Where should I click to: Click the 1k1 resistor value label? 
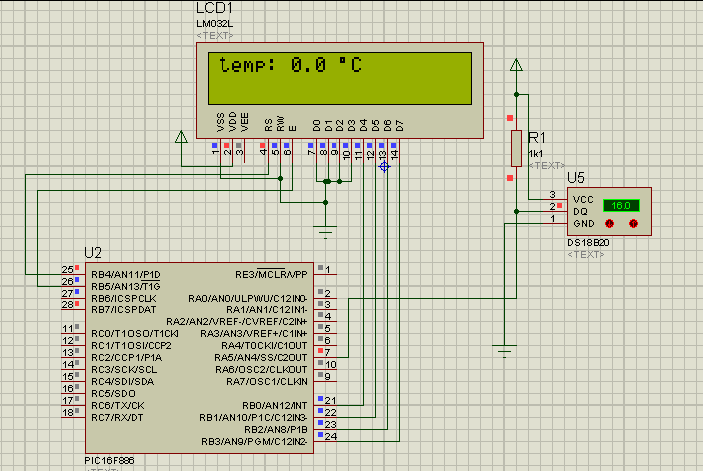(x=538, y=152)
